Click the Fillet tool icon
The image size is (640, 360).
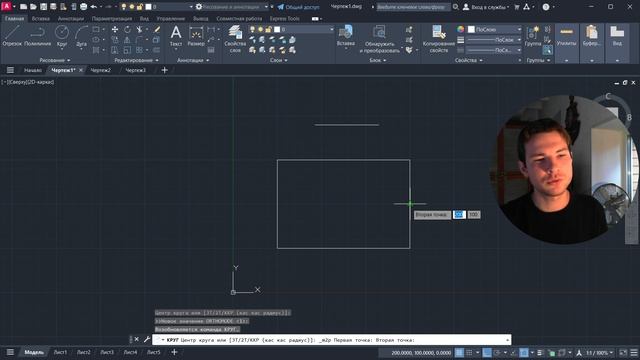click(139, 40)
